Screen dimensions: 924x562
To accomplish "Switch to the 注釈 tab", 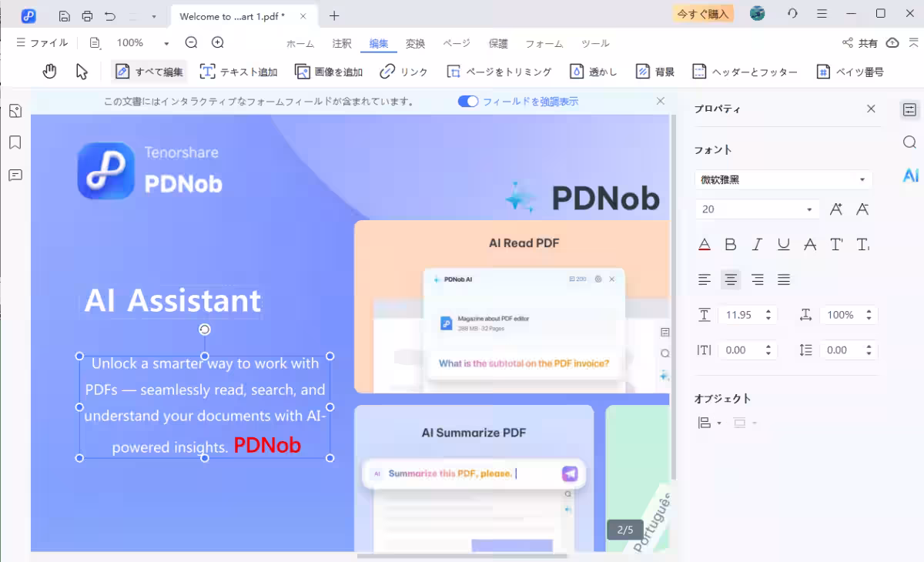I will click(342, 44).
